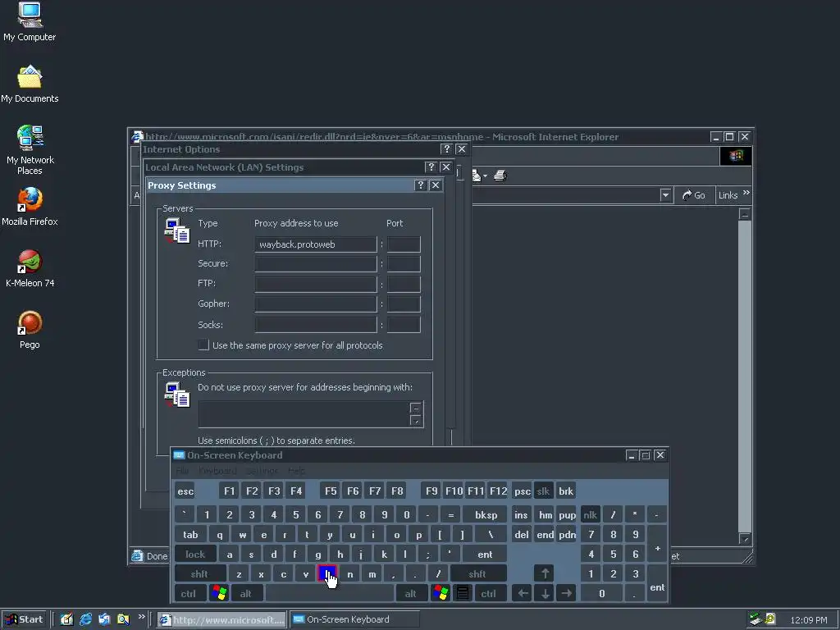Click Exceptions box scroll up arrow

click(416, 408)
